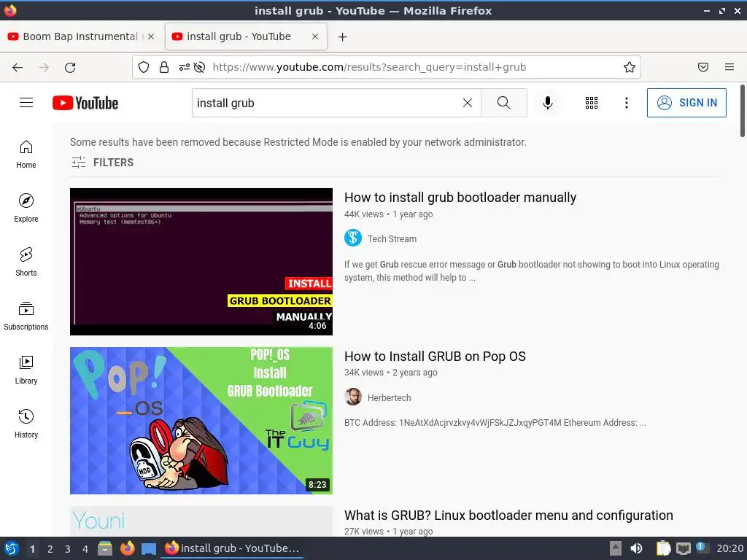This screenshot has width=747, height=560.
Task: Click the magnifier search button
Action: tap(503, 103)
